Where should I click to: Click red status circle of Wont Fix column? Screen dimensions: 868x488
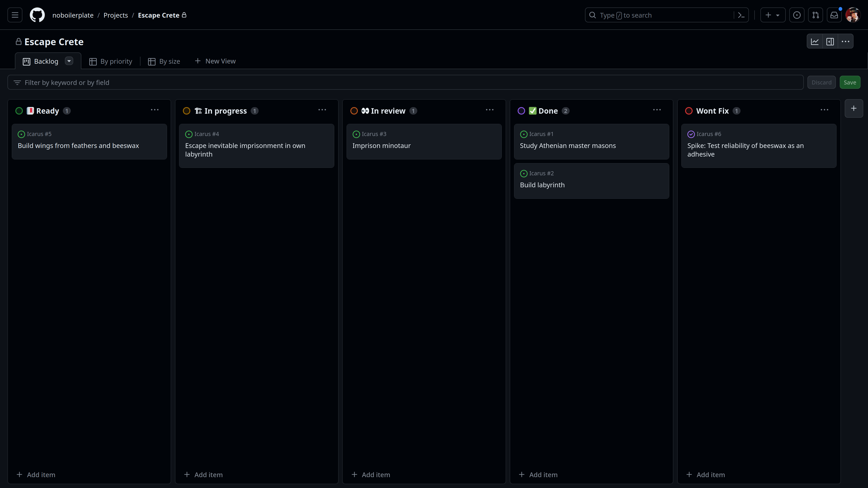click(689, 111)
